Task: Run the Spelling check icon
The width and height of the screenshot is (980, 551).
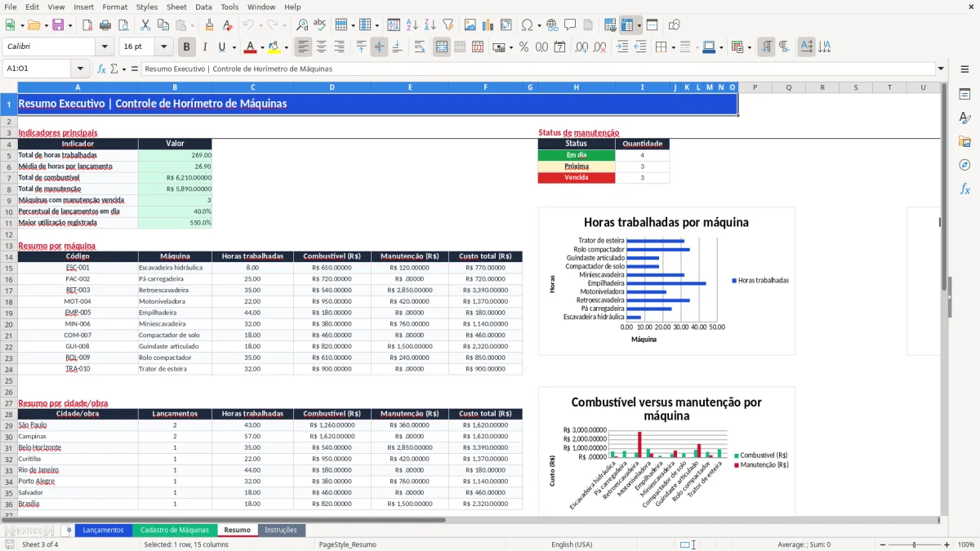Action: click(319, 25)
